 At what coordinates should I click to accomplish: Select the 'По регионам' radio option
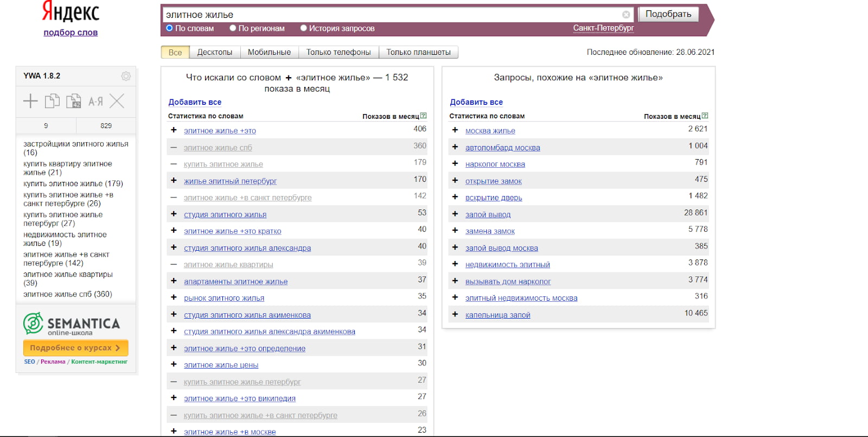coord(233,28)
